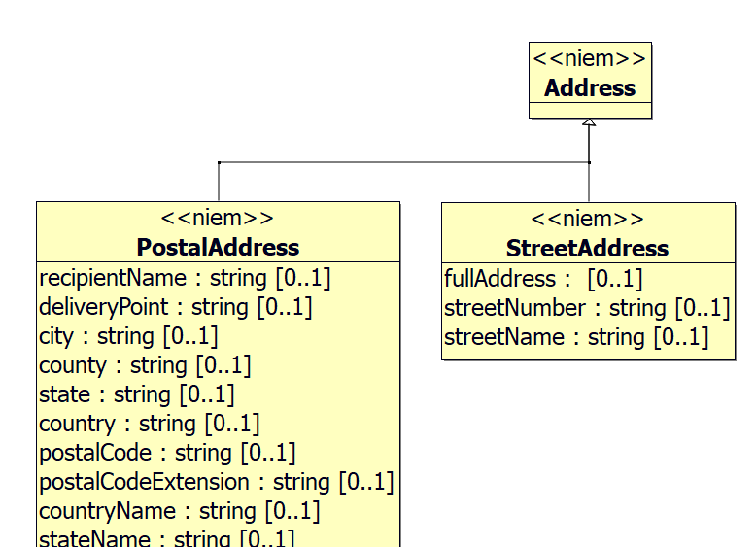Image resolution: width=756 pixels, height=547 pixels.
Task: Select the country attribute row
Action: click(x=150, y=425)
